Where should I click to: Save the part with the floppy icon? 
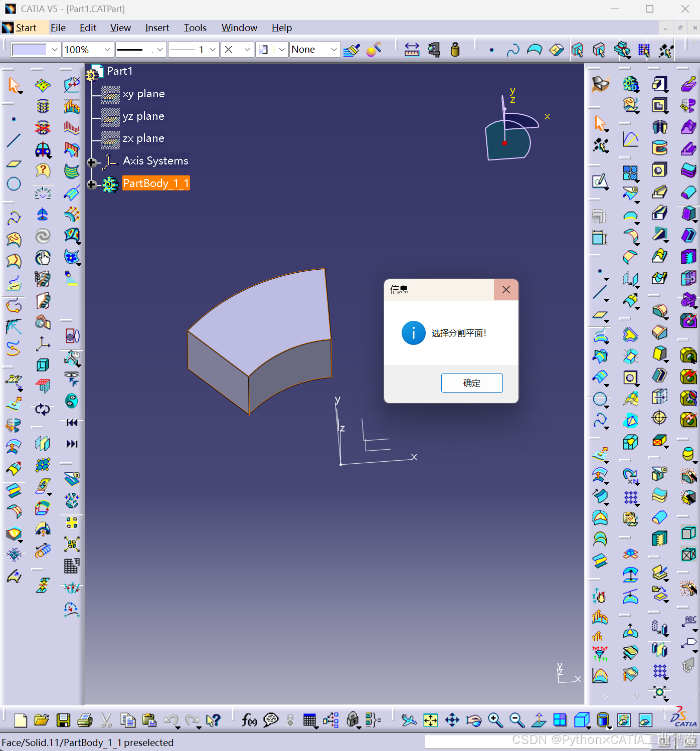click(x=63, y=720)
